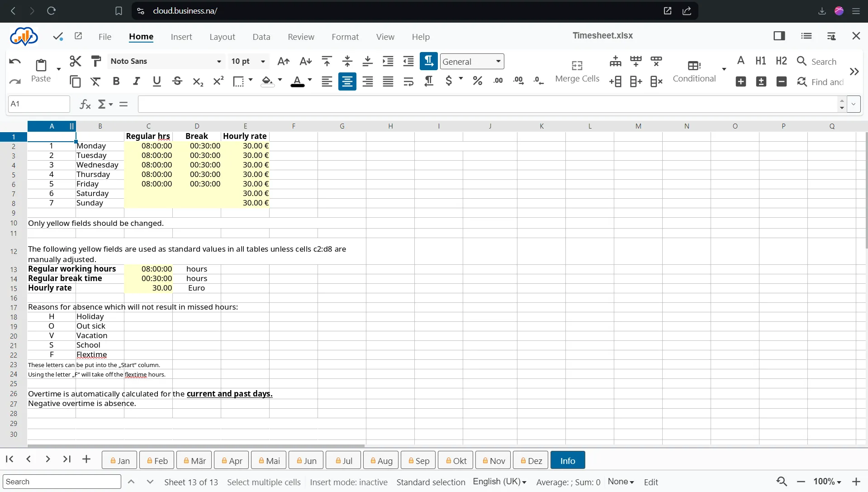The height and width of the screenshot is (492, 868).
Task: Click the Wrap text icon
Action: 408,81
